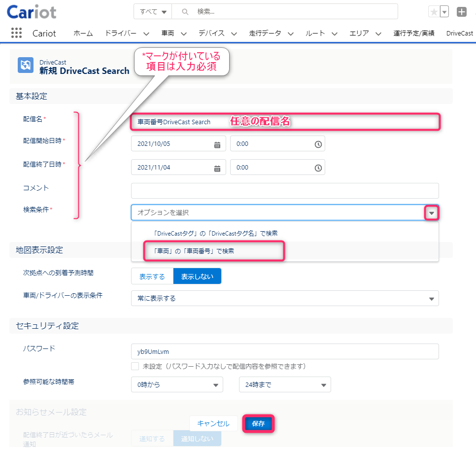
Task: Select 「車両」の「車両番号」で検索 option
Action: point(285,251)
